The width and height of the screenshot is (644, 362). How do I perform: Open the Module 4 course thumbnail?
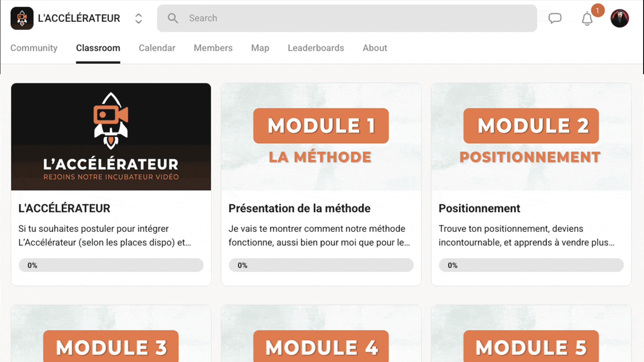click(x=321, y=333)
